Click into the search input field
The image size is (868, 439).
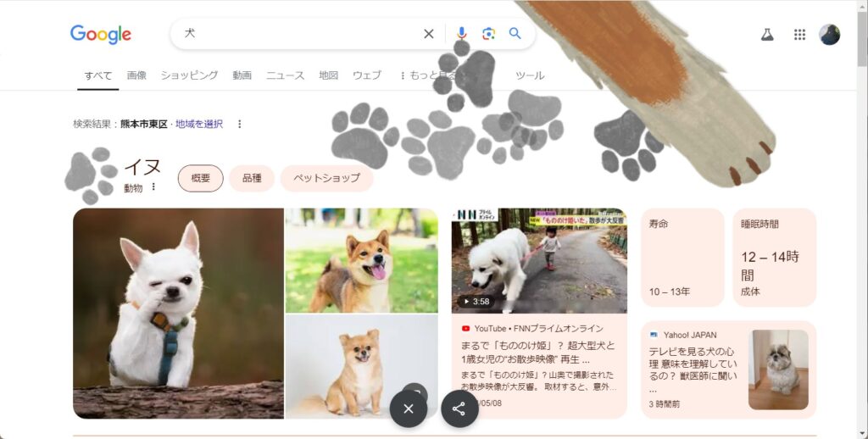297,34
